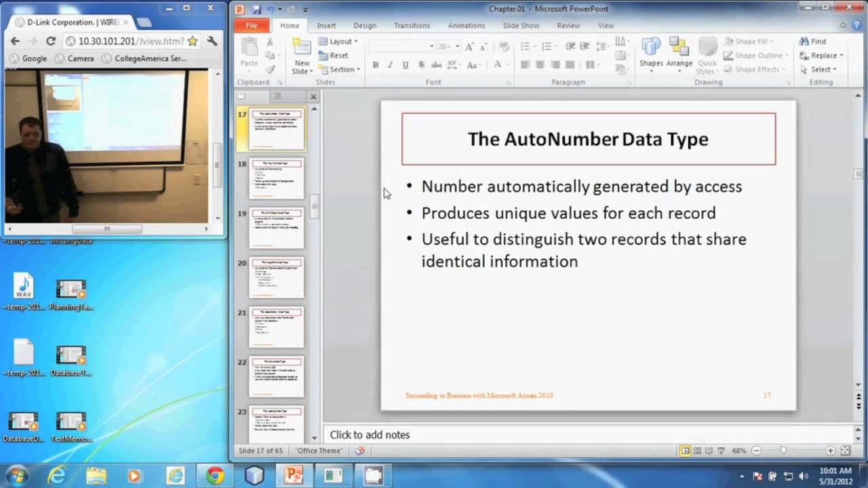Click the Reset slide button
The height and width of the screenshot is (488, 868).
click(334, 56)
